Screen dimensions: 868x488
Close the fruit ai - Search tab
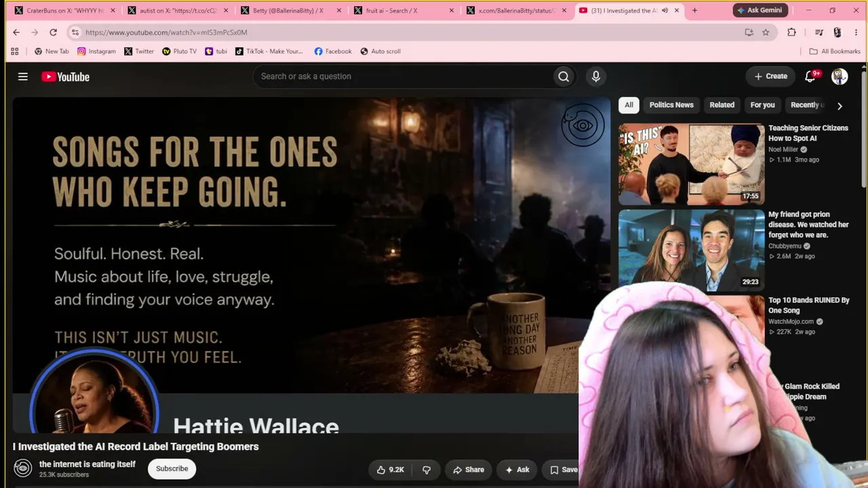(x=452, y=10)
